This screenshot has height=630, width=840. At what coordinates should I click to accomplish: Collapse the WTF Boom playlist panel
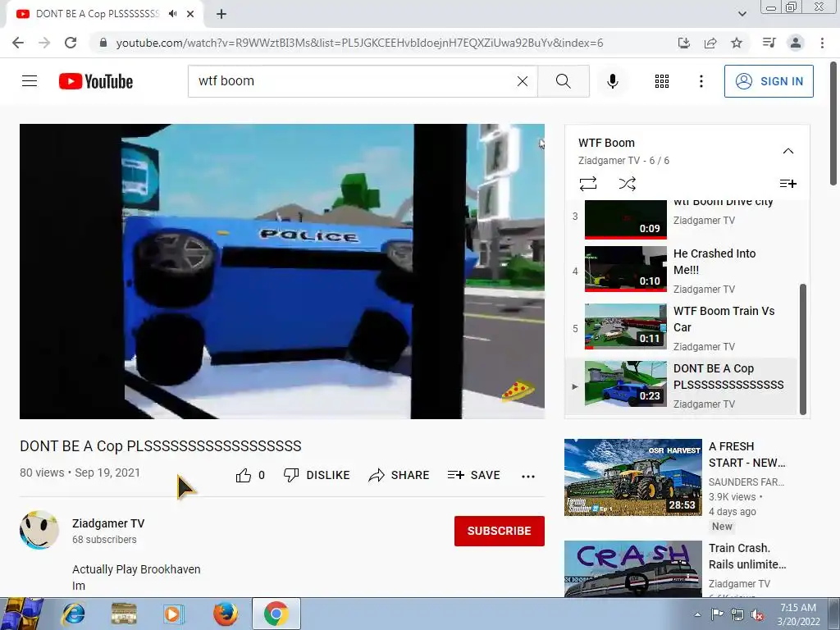(x=788, y=151)
